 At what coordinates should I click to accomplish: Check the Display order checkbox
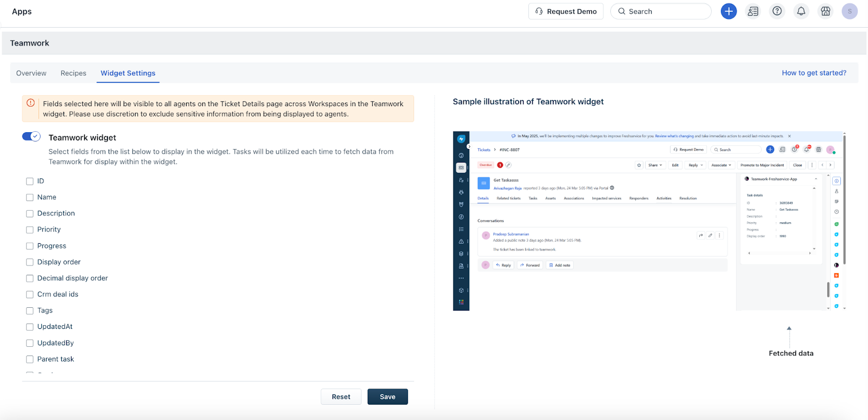point(30,262)
